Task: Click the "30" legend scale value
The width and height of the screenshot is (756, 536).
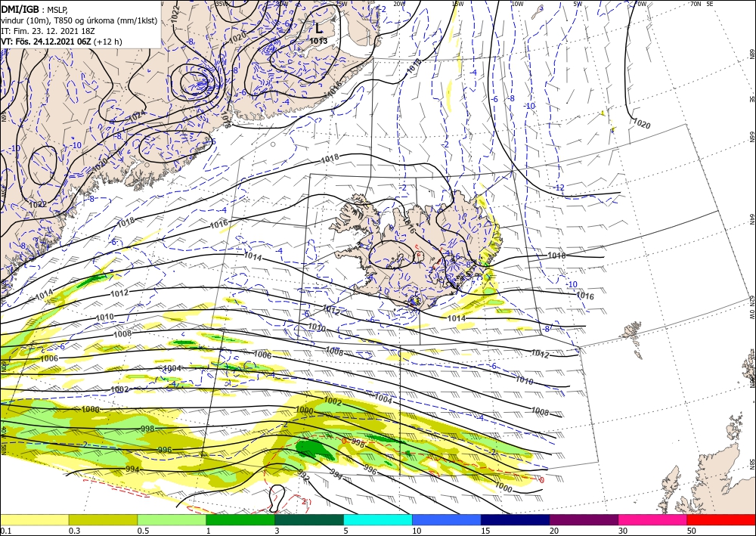Action: [623, 531]
